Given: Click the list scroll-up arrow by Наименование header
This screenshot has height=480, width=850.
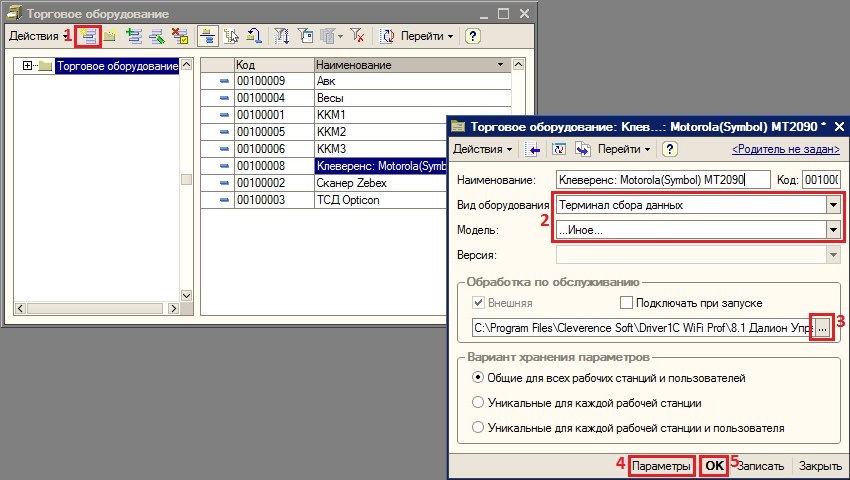Looking at the screenshot, I should (x=518, y=65).
